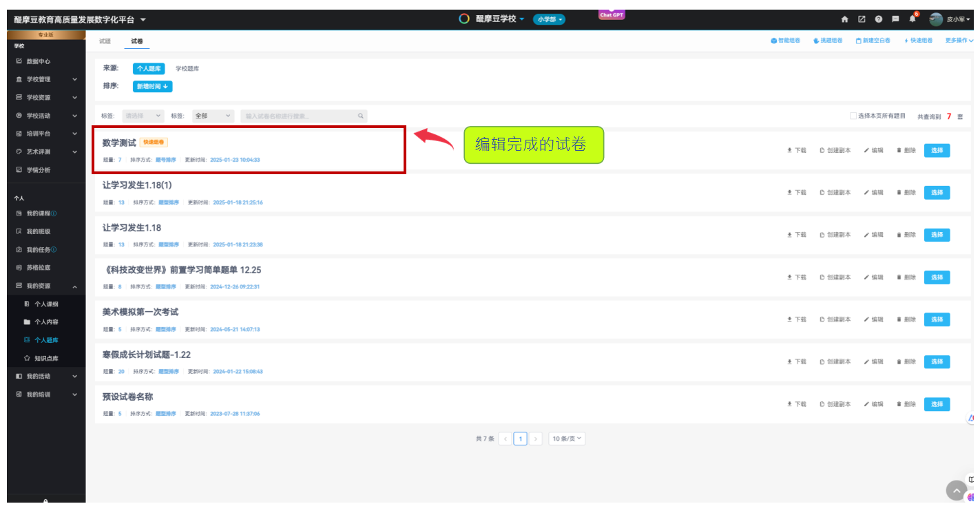Expand the 学校管理 sidebar menu

pyautogui.click(x=45, y=79)
